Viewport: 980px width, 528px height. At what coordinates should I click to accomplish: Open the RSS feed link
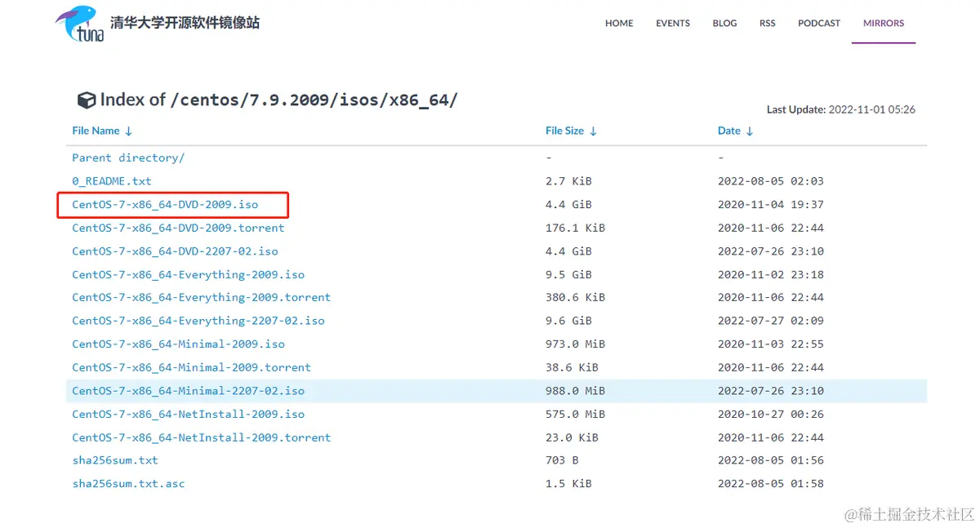point(768,24)
